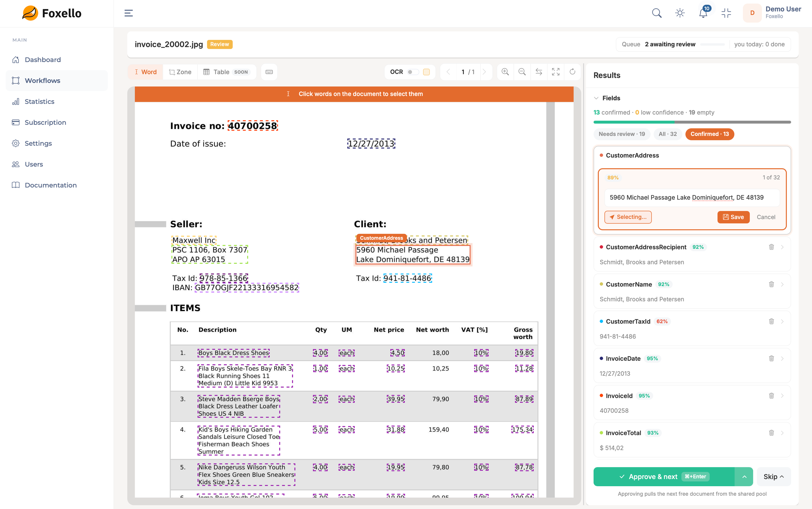Click the fields confirmation progress bar
The height and width of the screenshot is (509, 812).
coord(692,122)
